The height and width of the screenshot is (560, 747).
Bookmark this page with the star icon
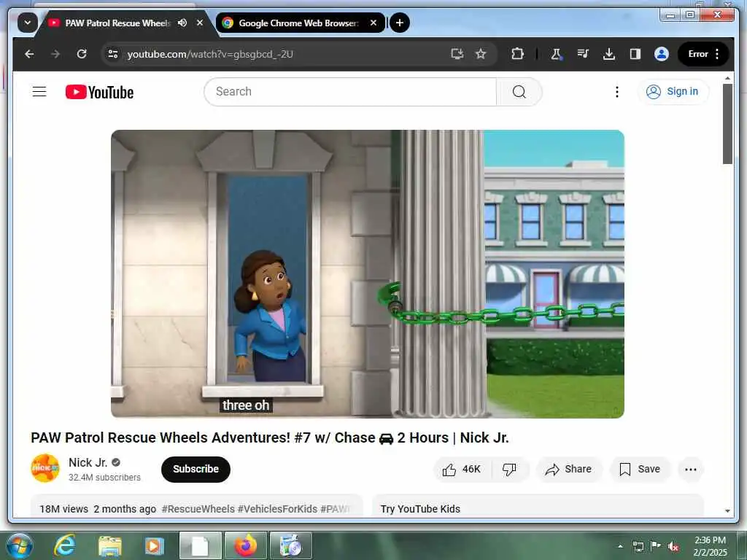click(x=481, y=54)
